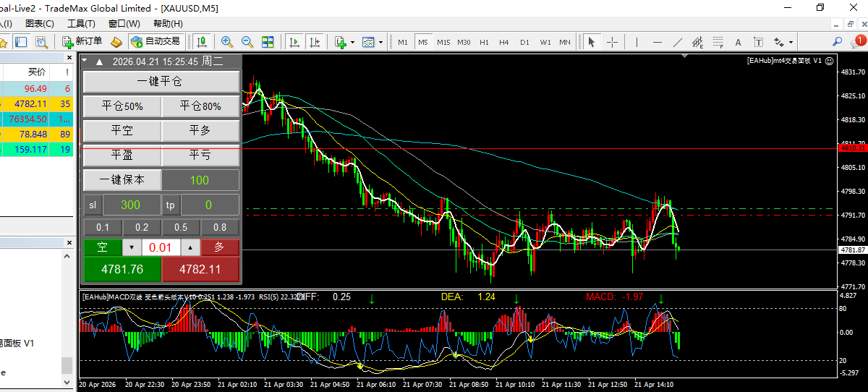Click the 平亏 close loss button
The width and height of the screenshot is (868, 392).
(x=200, y=155)
